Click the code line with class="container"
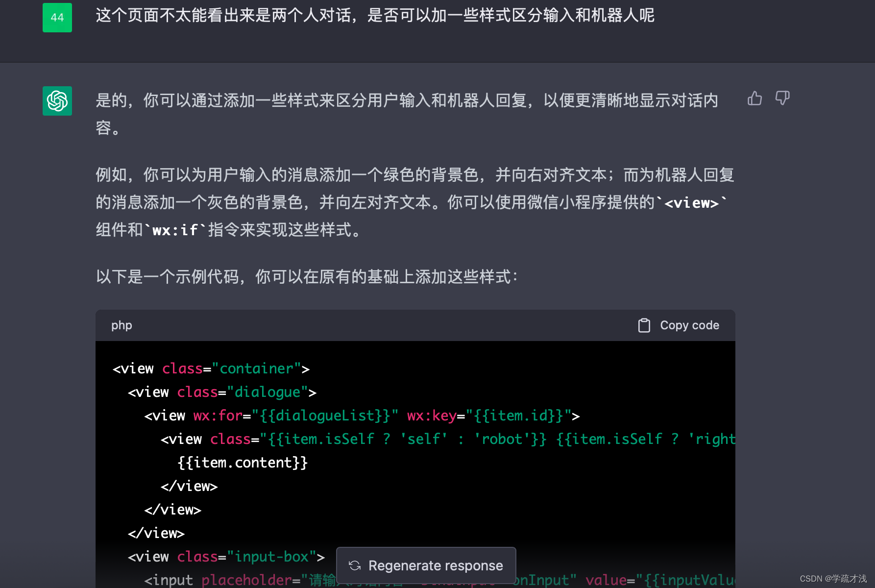Screen dimensions: 875x588 211,368
